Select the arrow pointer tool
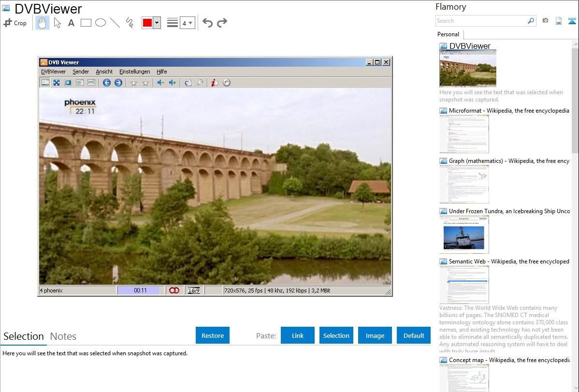The height and width of the screenshot is (392, 579). [x=57, y=23]
